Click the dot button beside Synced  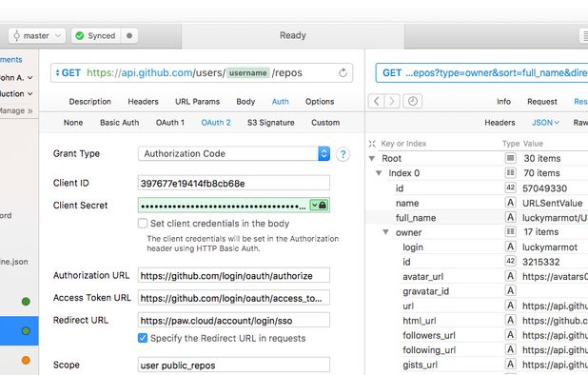129,35
